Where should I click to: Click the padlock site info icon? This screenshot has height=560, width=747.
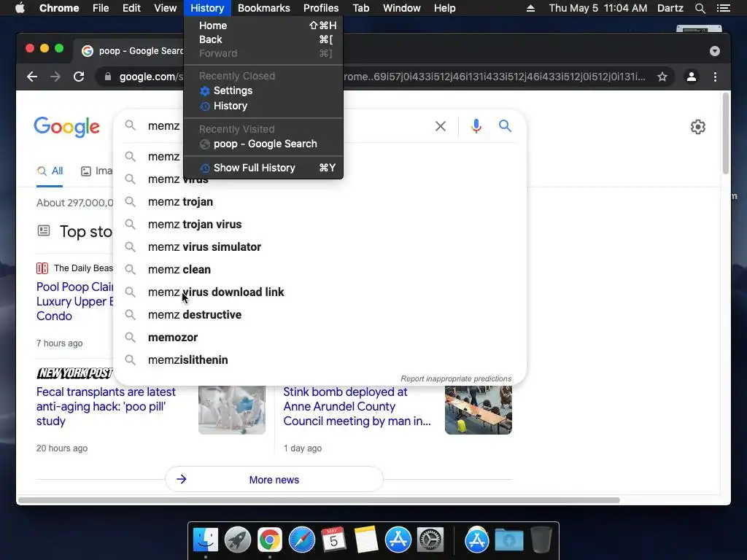point(108,77)
